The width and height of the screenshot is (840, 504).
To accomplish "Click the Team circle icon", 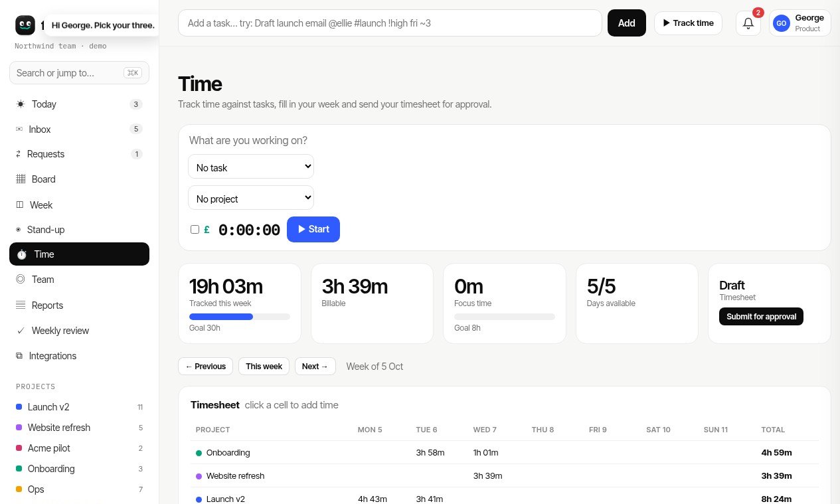I will coord(21,280).
